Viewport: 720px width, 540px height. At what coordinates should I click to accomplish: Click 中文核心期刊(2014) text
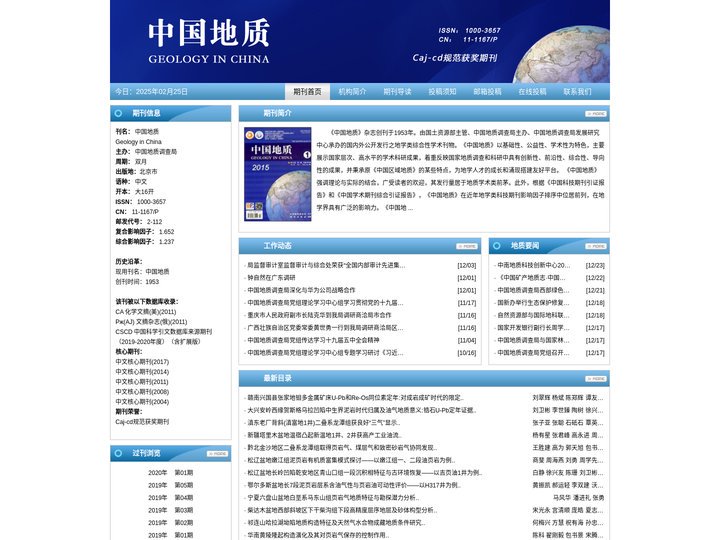coord(142,372)
